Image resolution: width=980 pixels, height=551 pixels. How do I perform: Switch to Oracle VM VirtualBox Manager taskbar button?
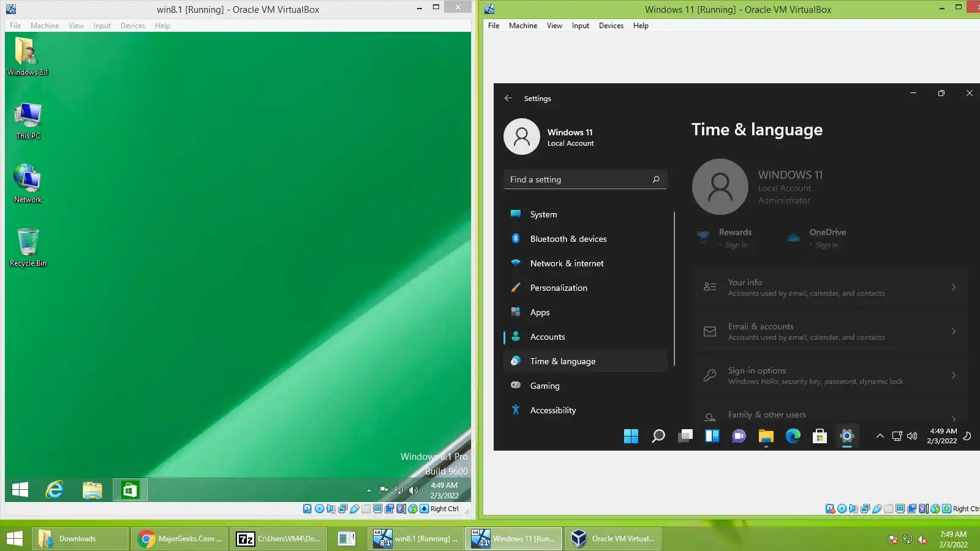(613, 539)
